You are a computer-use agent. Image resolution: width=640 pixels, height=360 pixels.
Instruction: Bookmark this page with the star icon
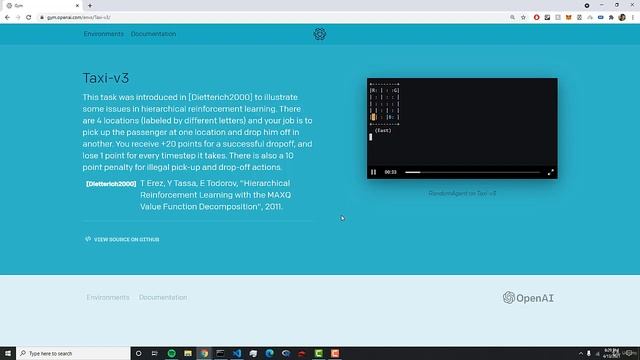(523, 18)
